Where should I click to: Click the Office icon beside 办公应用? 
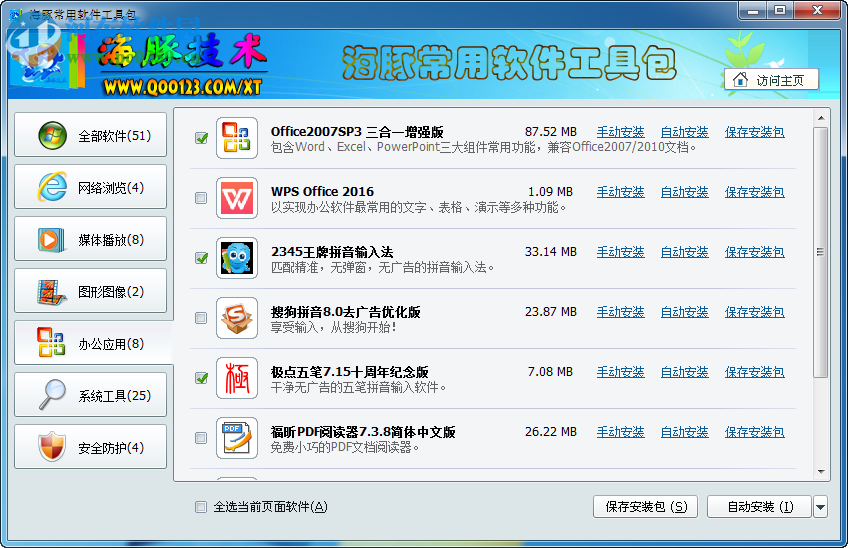(x=51, y=342)
